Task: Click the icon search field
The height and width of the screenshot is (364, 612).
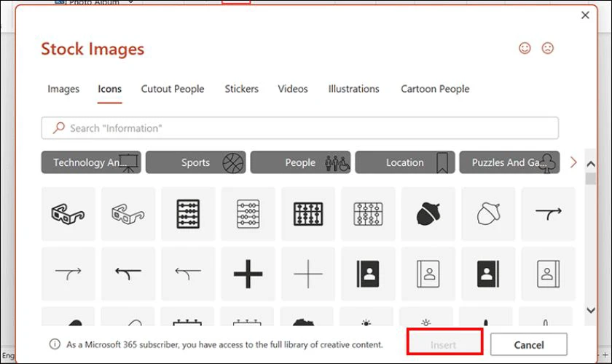Action: click(x=300, y=128)
